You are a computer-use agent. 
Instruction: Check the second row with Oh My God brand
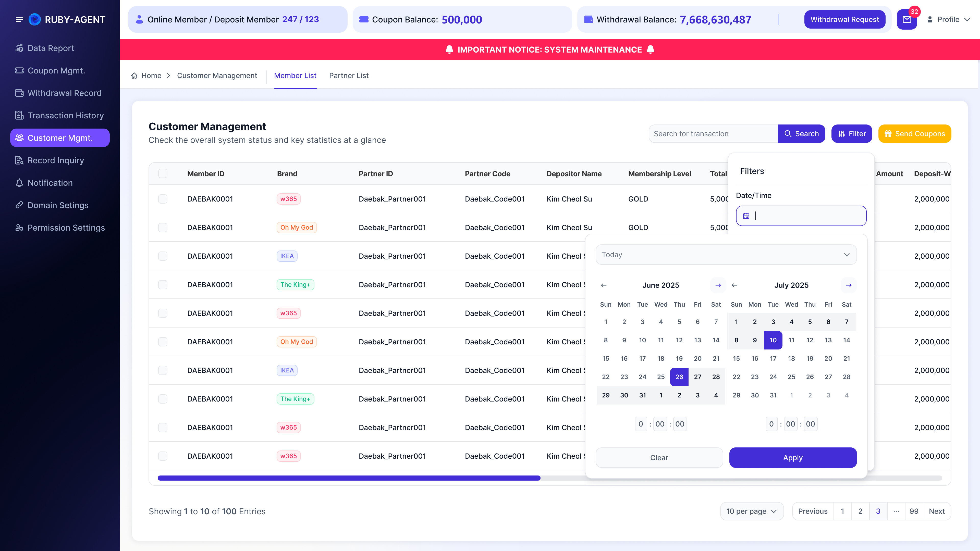point(163,227)
